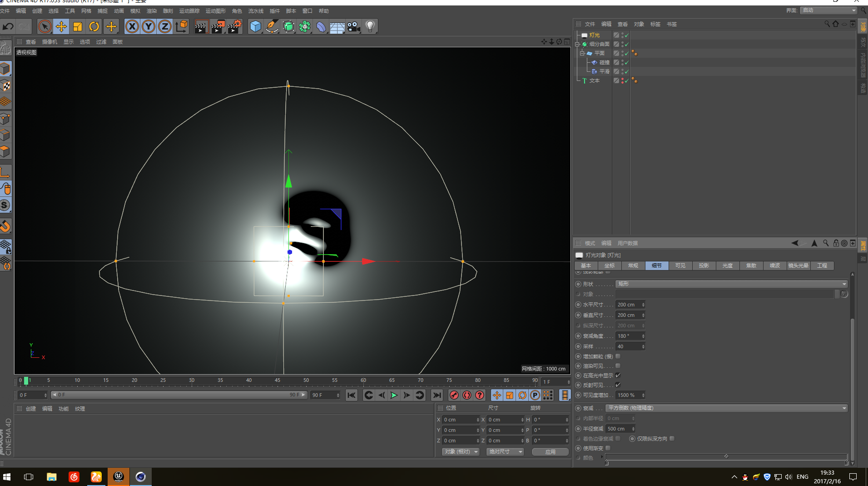Collapse the 平面 object tree node
The image size is (868, 486).
point(582,53)
